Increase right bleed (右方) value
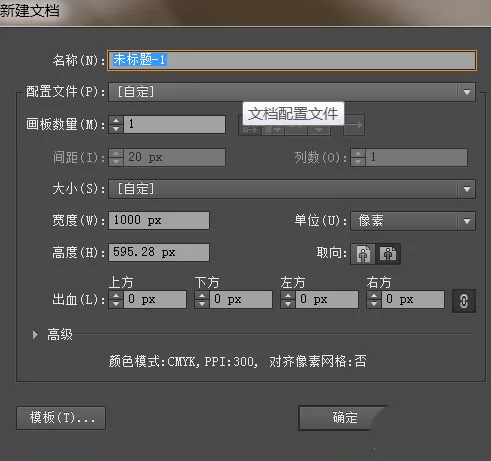The width and height of the screenshot is (491, 461). click(374, 295)
